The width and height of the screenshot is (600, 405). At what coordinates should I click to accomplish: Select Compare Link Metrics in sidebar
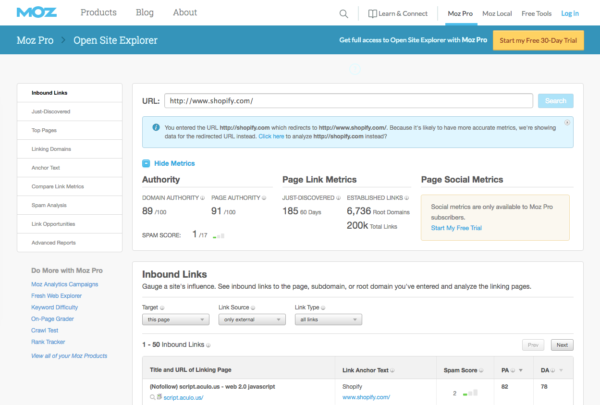(x=70, y=187)
